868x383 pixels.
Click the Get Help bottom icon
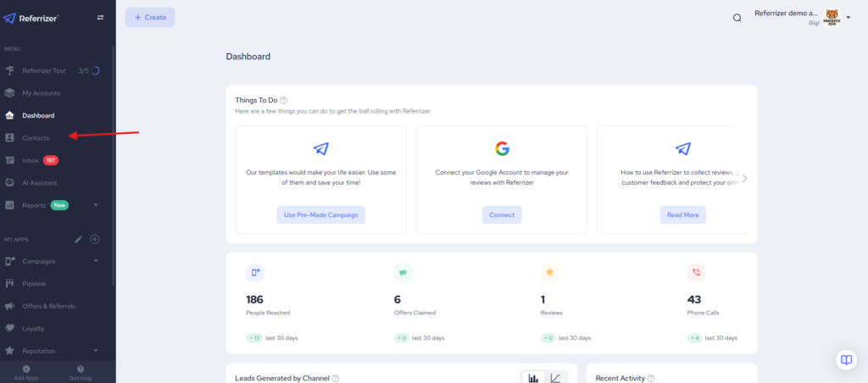tap(81, 373)
